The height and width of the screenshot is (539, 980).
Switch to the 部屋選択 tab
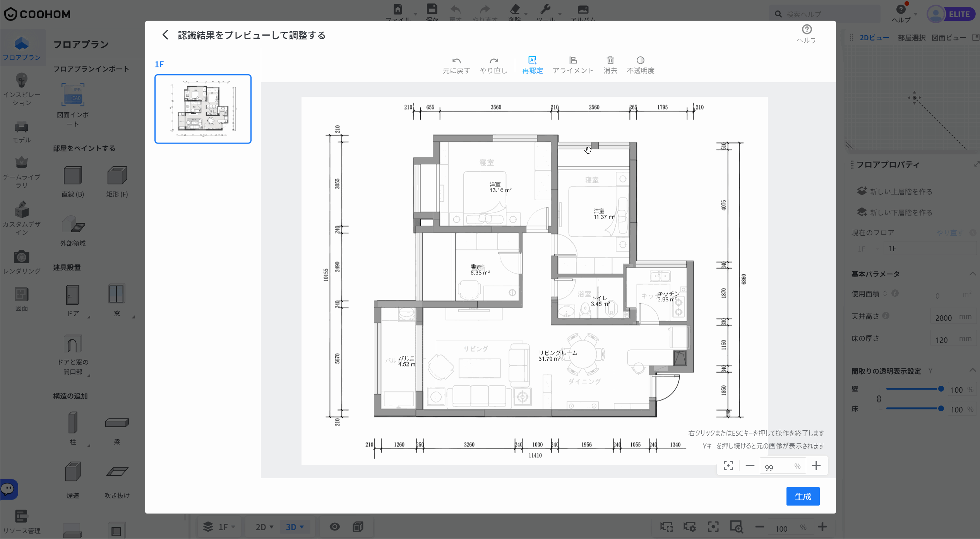pyautogui.click(x=911, y=38)
